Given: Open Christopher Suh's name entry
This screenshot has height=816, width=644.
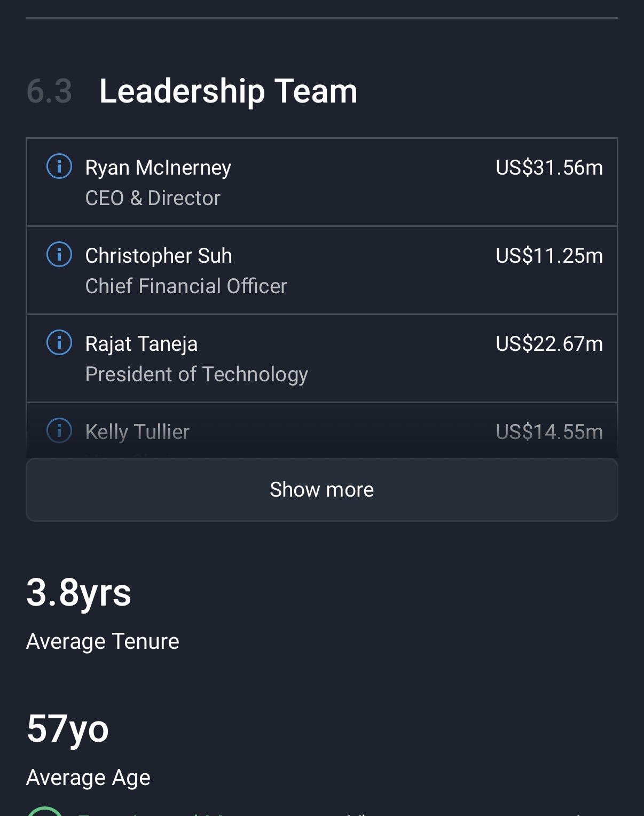Looking at the screenshot, I should pyautogui.click(x=159, y=256).
